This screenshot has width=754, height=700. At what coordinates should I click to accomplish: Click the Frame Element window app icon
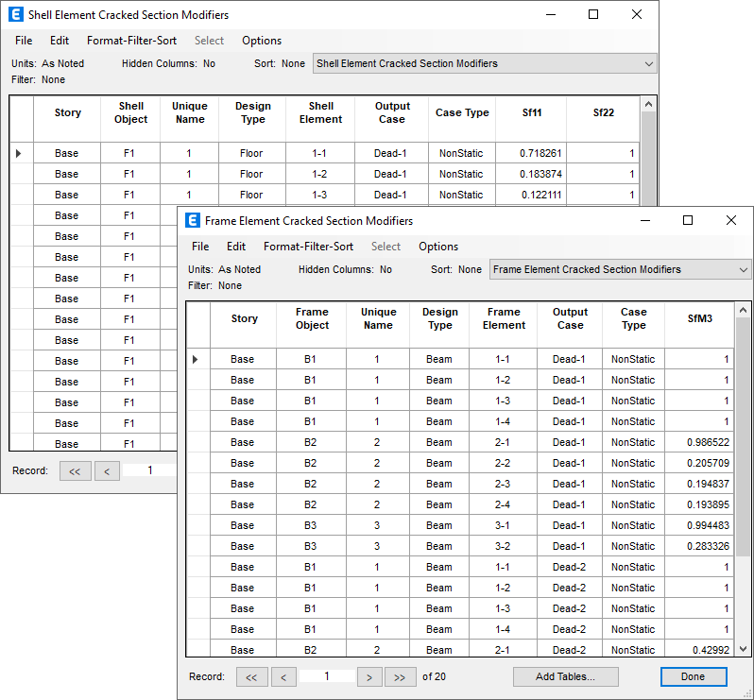point(193,221)
